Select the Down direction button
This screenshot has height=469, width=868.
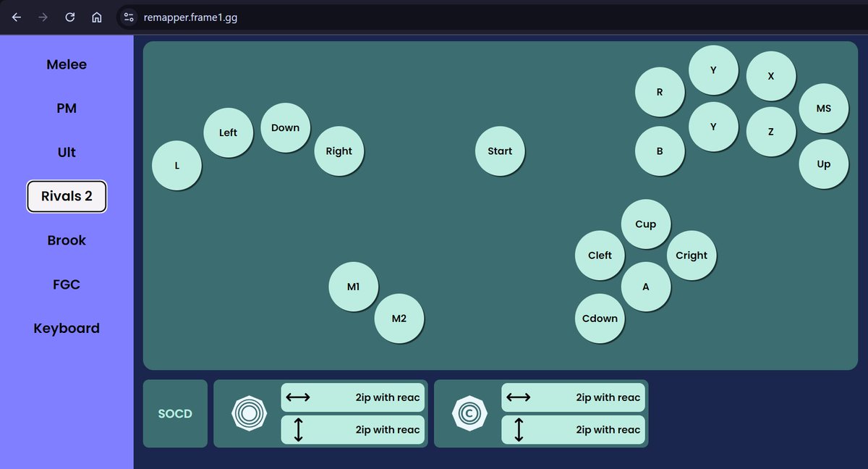[285, 127]
